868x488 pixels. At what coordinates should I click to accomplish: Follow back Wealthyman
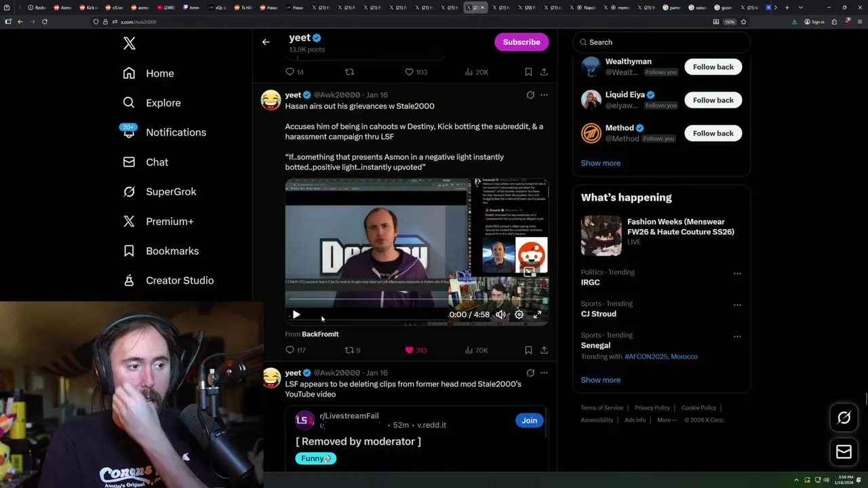(713, 67)
